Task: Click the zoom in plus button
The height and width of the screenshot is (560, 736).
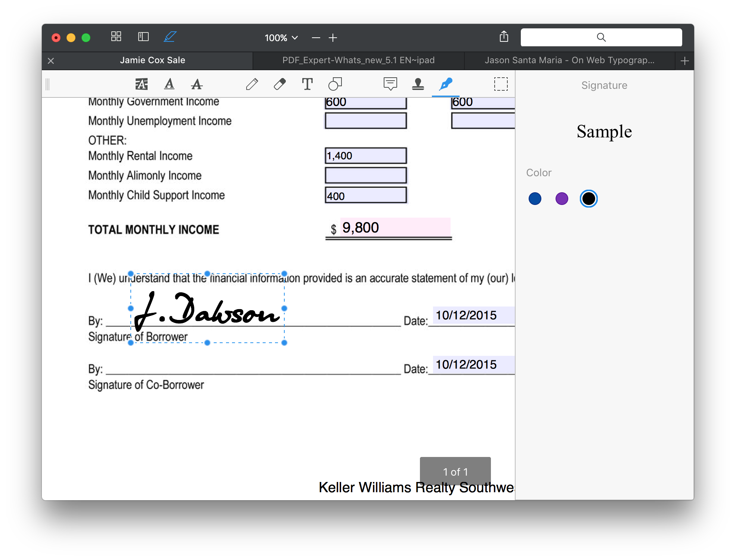Action: click(333, 38)
